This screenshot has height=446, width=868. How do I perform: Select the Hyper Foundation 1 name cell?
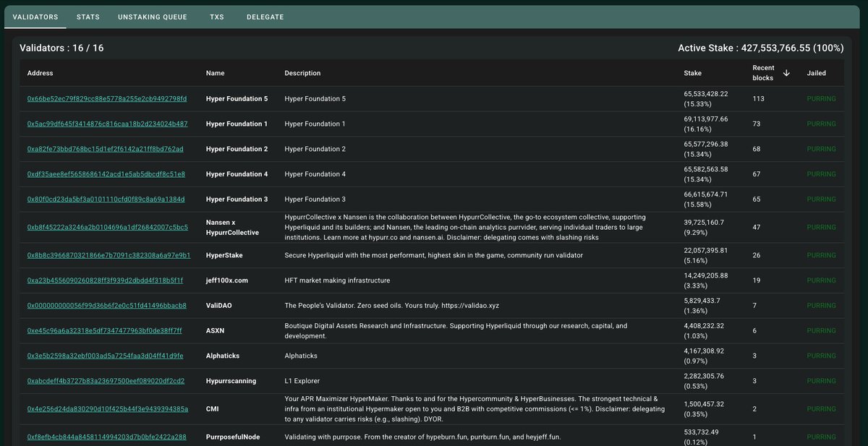tap(237, 124)
